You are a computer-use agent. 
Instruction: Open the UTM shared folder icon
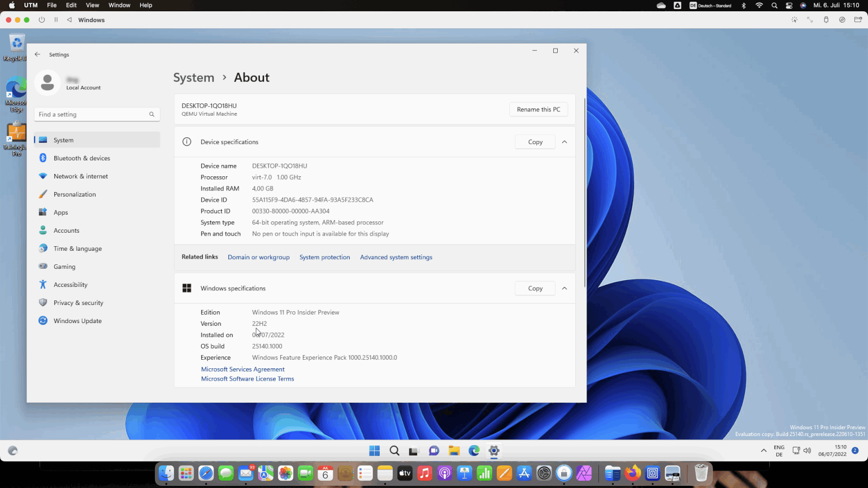pyautogui.click(x=858, y=20)
